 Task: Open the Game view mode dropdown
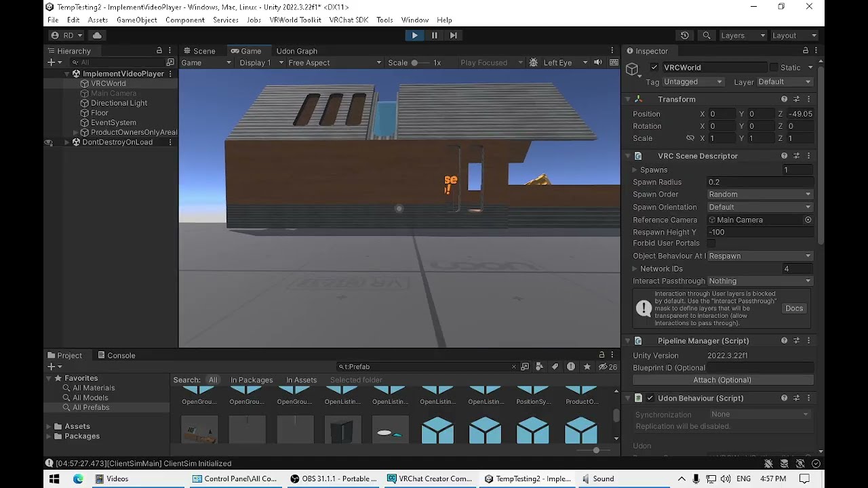[206, 62]
